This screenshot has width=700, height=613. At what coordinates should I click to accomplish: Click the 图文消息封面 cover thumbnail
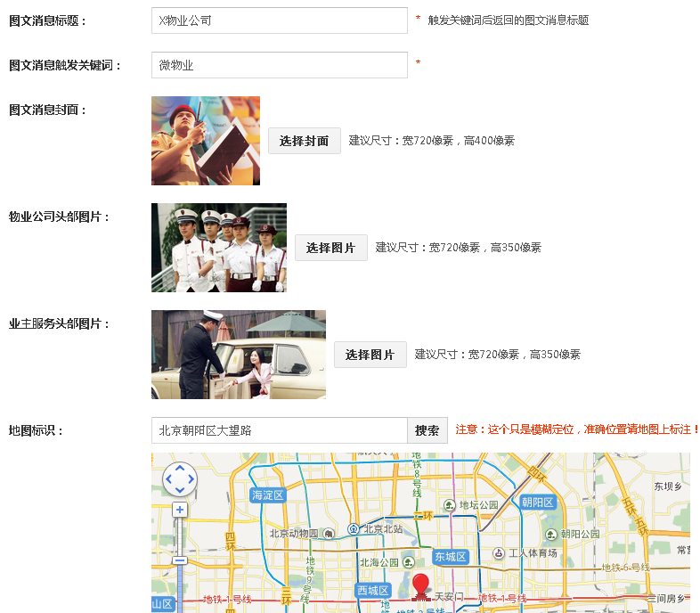pos(206,141)
